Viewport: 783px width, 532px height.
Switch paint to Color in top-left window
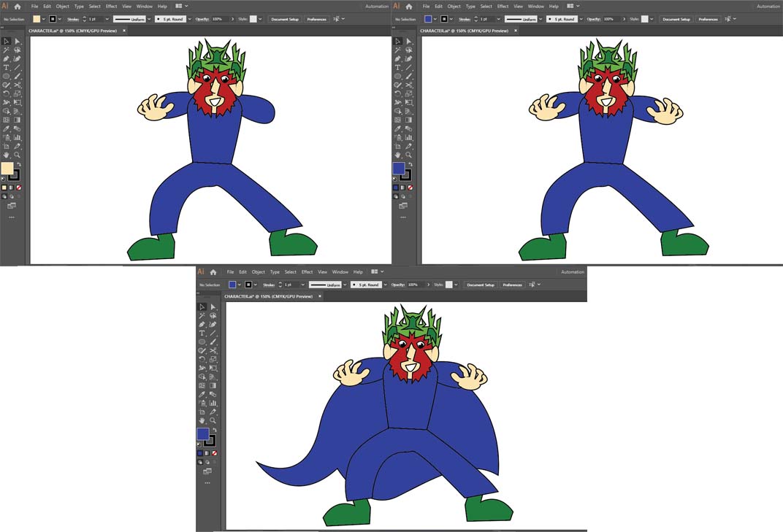tap(4, 188)
